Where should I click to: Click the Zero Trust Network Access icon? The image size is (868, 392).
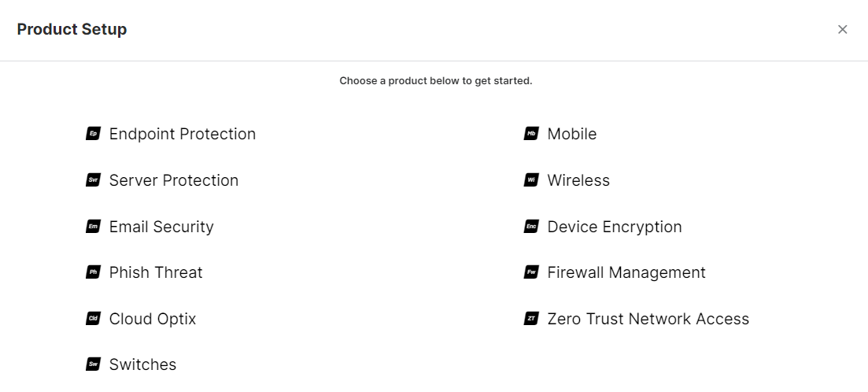tap(531, 319)
